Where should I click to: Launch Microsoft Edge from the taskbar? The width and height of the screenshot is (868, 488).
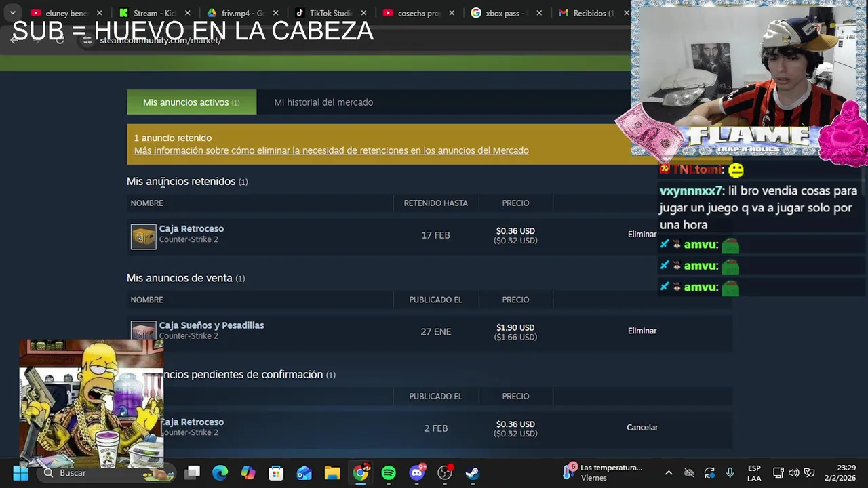[x=220, y=473]
